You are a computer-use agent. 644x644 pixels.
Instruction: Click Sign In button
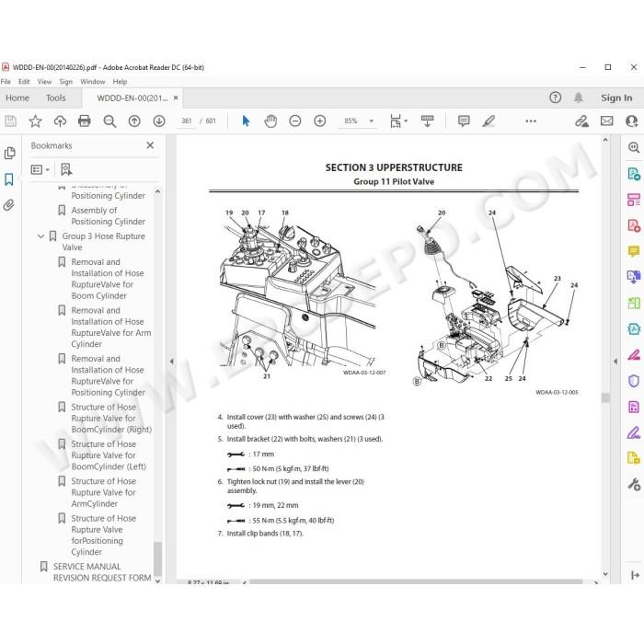click(616, 98)
